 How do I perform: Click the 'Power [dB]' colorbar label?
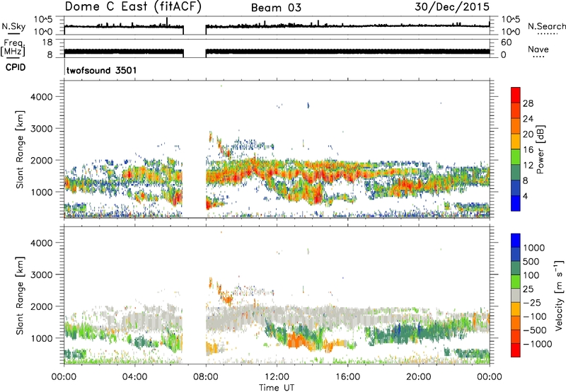[x=540, y=149]
